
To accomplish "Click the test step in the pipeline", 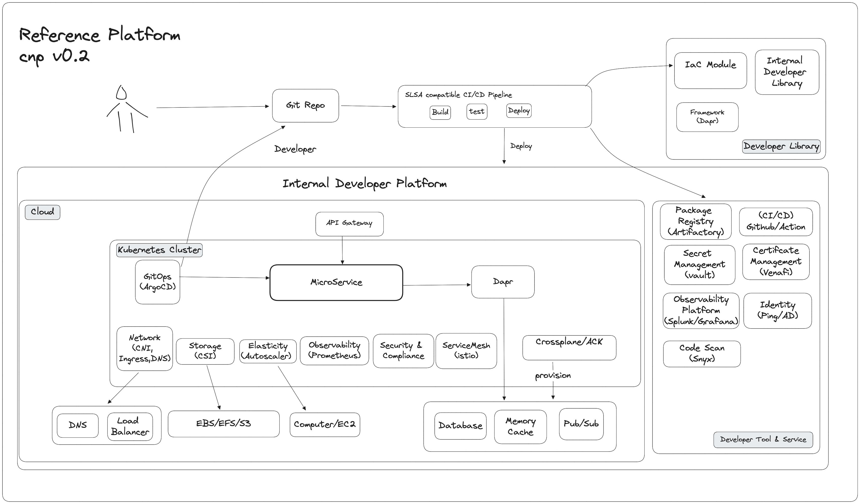I will 477,112.
